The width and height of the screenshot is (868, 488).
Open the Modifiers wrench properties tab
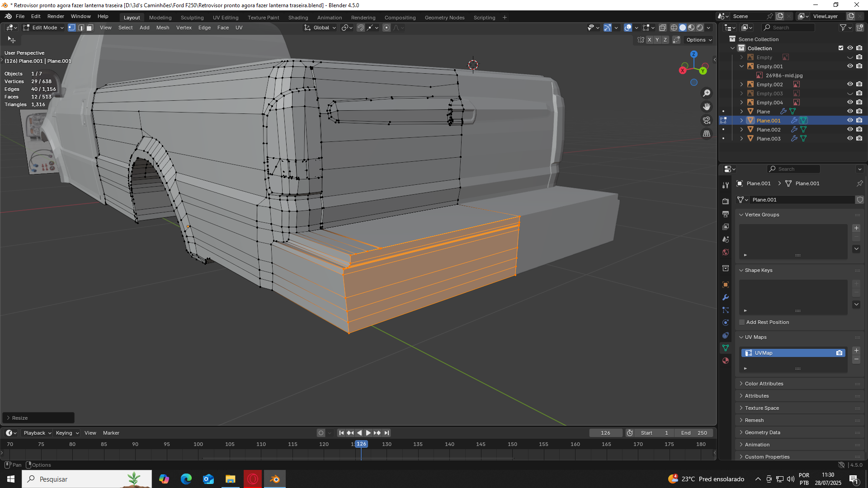click(x=726, y=297)
